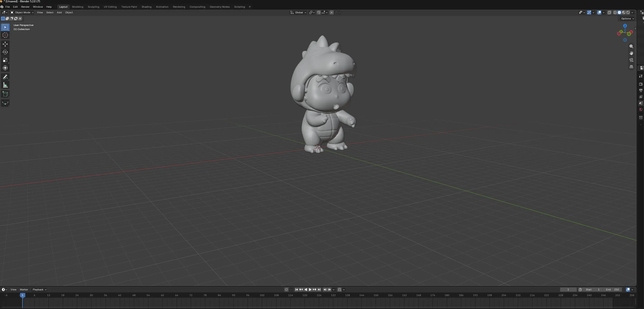Select the Scale tool
The height and width of the screenshot is (309, 644).
[x=5, y=60]
